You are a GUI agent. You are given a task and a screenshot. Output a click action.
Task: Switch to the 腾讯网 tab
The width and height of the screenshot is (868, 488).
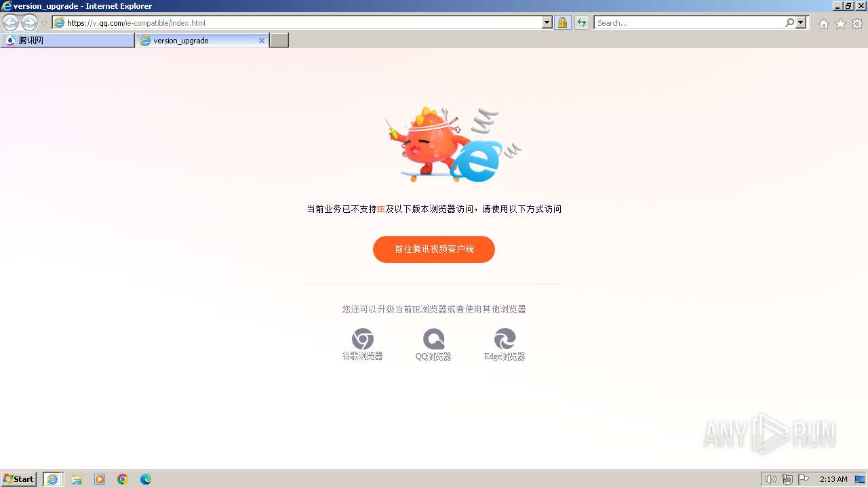click(x=68, y=41)
